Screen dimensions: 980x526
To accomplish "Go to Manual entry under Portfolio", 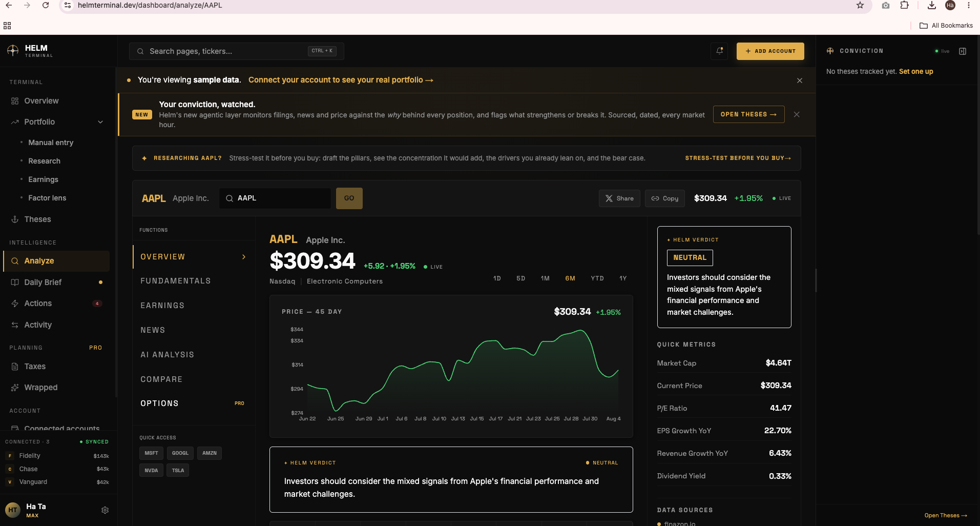I will [x=51, y=143].
